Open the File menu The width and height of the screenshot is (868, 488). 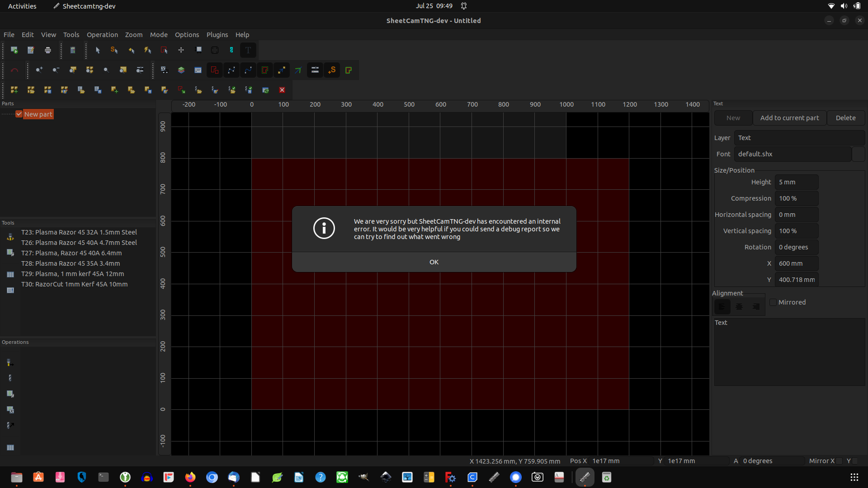[x=9, y=35]
